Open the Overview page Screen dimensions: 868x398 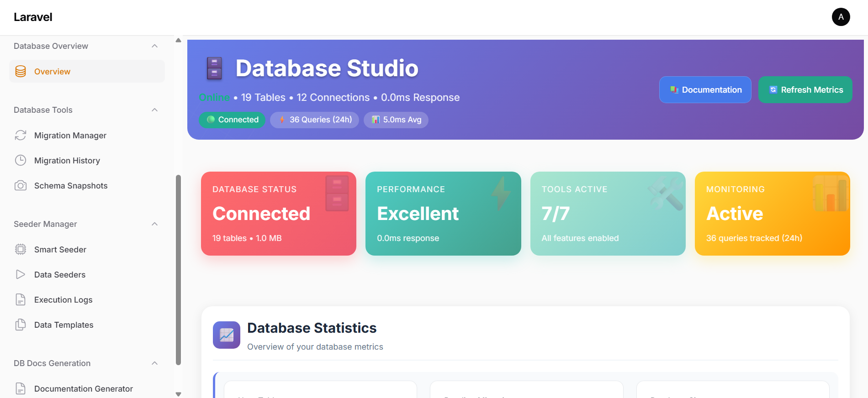point(87,71)
